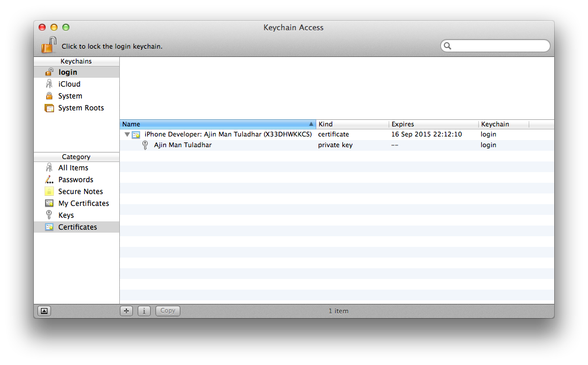588x365 pixels.
Task: Click the 'certificate' kind cell
Action: (333, 134)
